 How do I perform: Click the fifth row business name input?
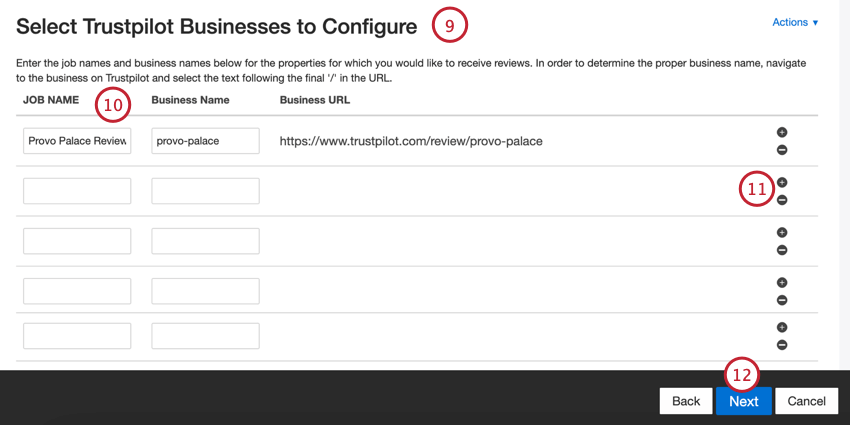coord(205,335)
